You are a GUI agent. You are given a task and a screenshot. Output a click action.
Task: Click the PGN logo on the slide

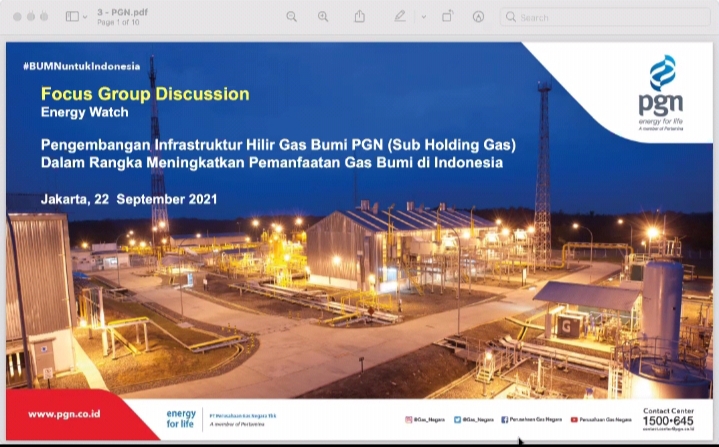[661, 93]
